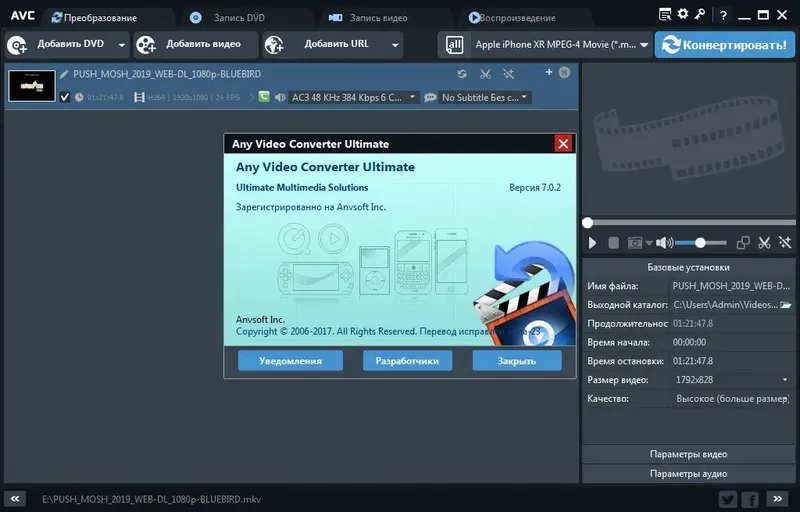Open effects wand icon in file row
This screenshot has height=512, width=800.
tap(509, 74)
